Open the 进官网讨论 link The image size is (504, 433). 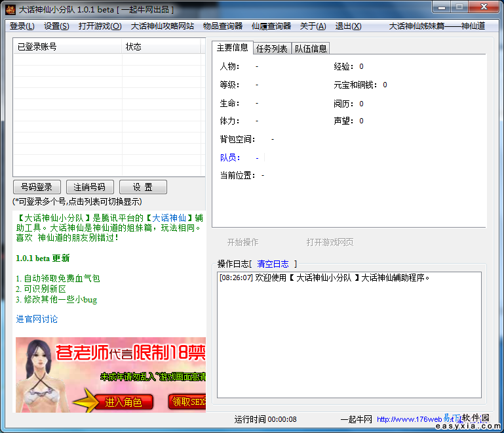click(37, 320)
